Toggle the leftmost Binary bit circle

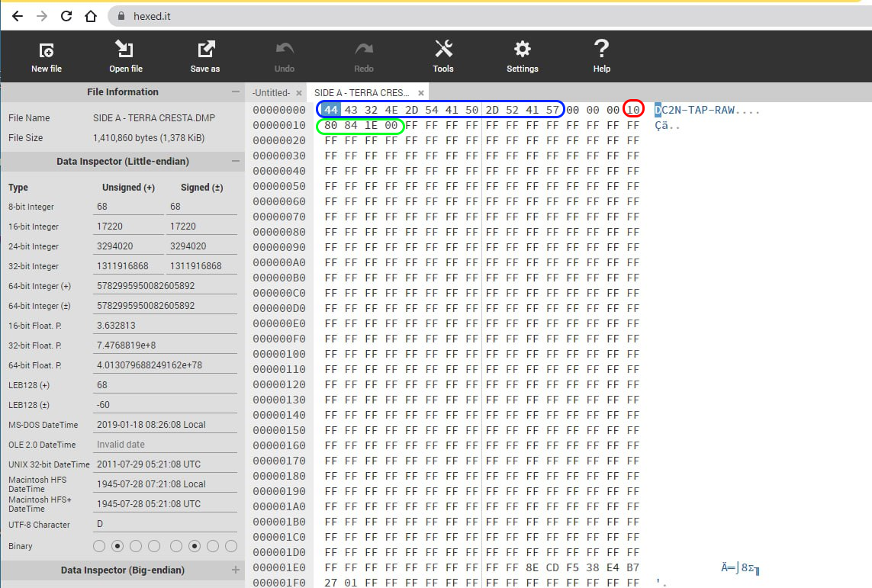[99, 546]
